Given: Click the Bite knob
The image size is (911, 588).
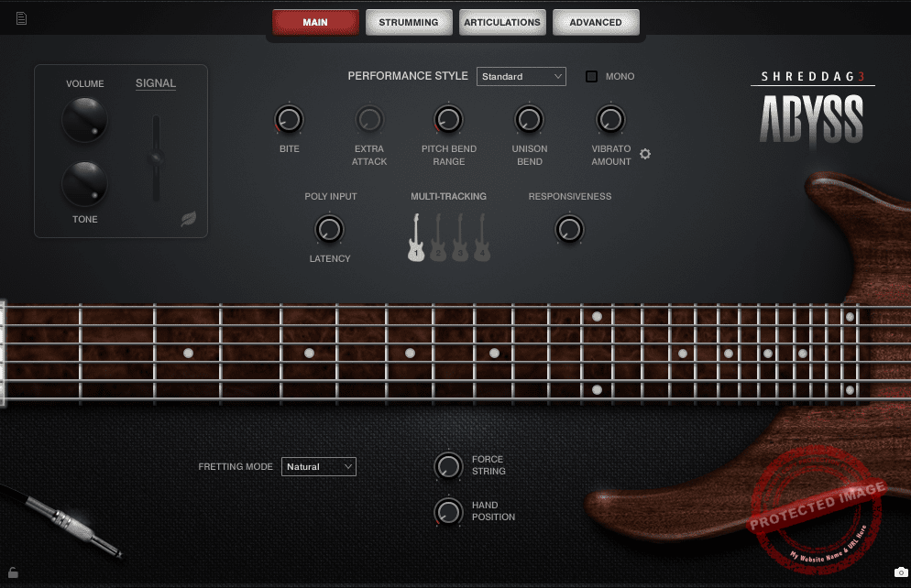Looking at the screenshot, I should (x=289, y=120).
